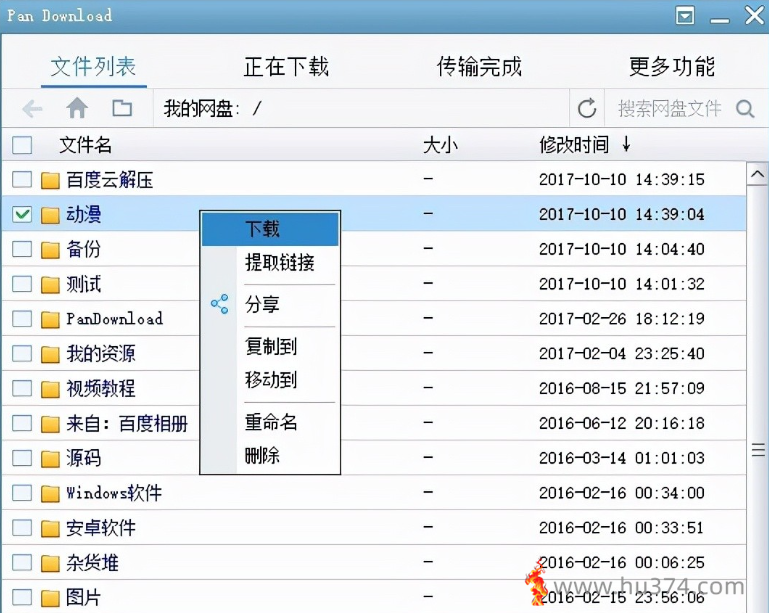The width and height of the screenshot is (769, 613).
Task: Go to home folder icon
Action: (77, 108)
